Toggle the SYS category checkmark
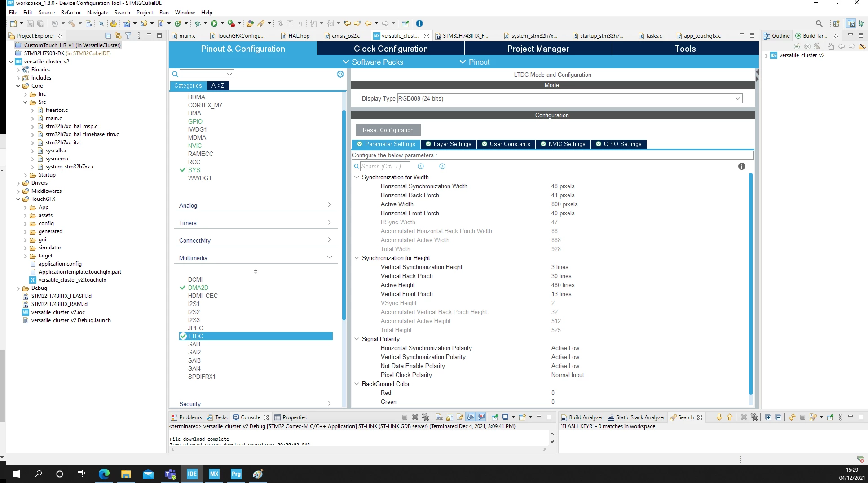868x483 pixels. click(x=182, y=170)
